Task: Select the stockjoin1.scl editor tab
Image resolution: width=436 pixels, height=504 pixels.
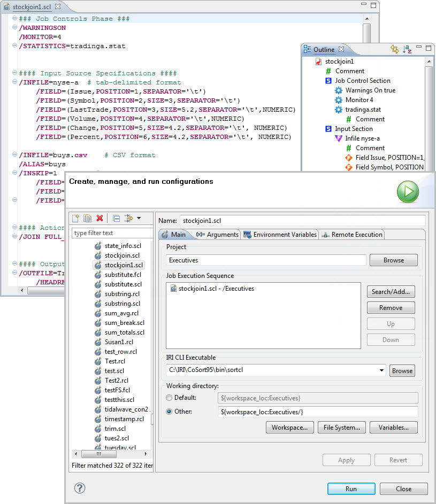Action: tap(32, 6)
